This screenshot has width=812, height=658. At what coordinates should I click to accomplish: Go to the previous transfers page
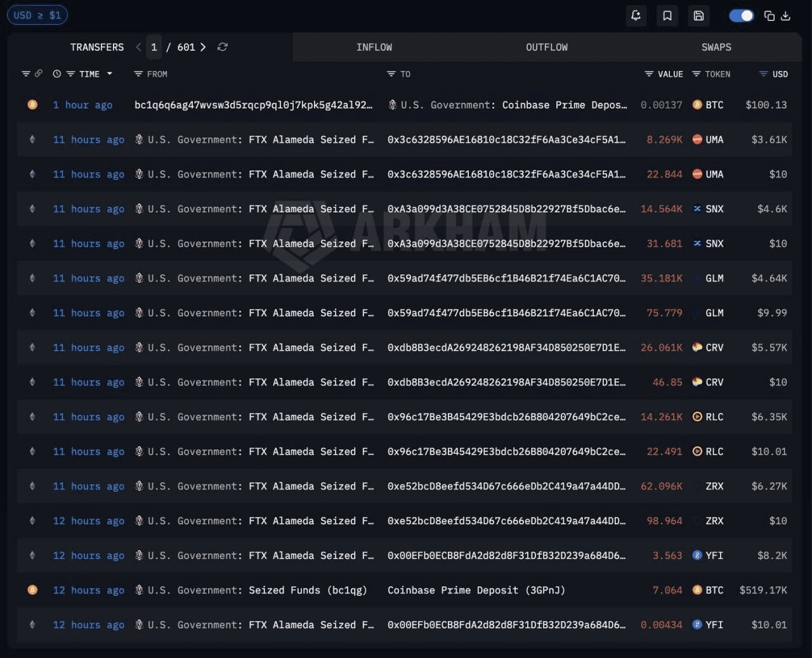tap(138, 47)
